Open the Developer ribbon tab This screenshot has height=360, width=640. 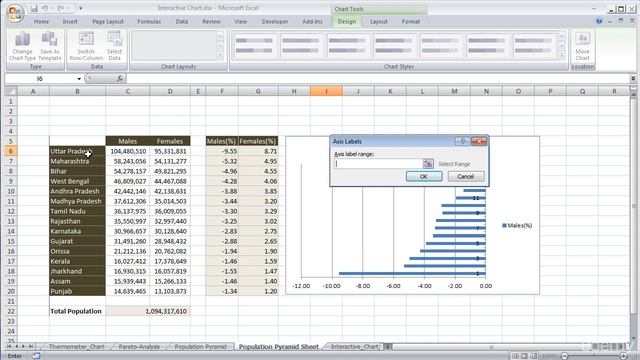point(275,21)
